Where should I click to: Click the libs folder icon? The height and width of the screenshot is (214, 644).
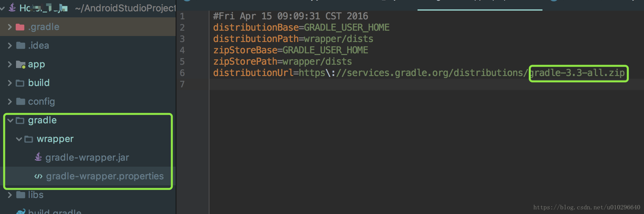pyautogui.click(x=20, y=195)
